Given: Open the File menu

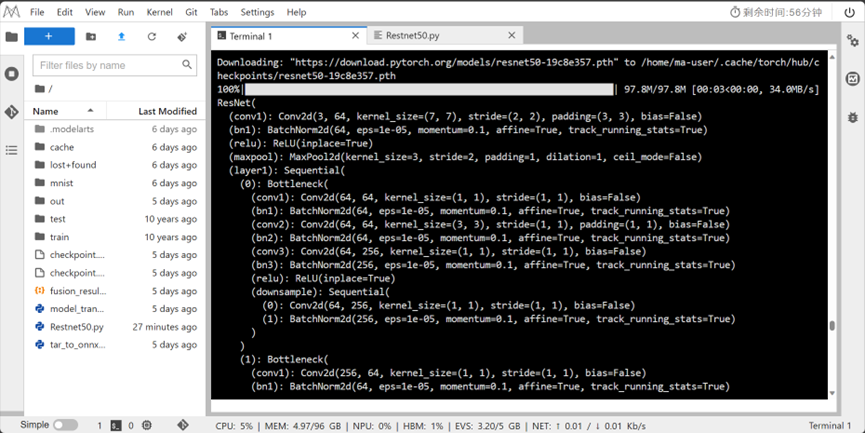Looking at the screenshot, I should pyautogui.click(x=37, y=12).
